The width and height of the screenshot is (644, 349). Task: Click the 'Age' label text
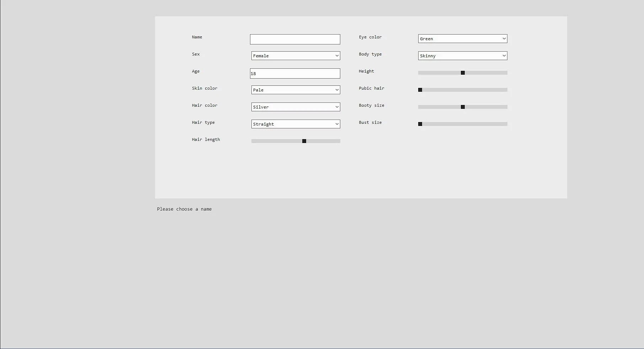click(x=196, y=71)
